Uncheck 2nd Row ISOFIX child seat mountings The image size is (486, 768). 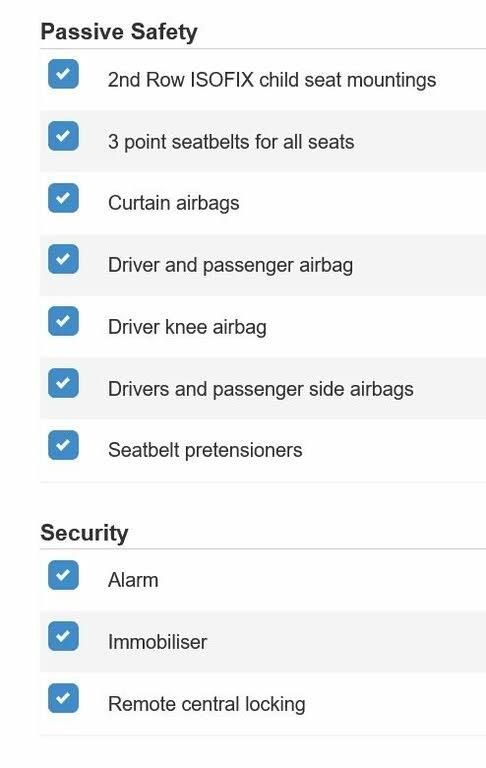tap(63, 74)
